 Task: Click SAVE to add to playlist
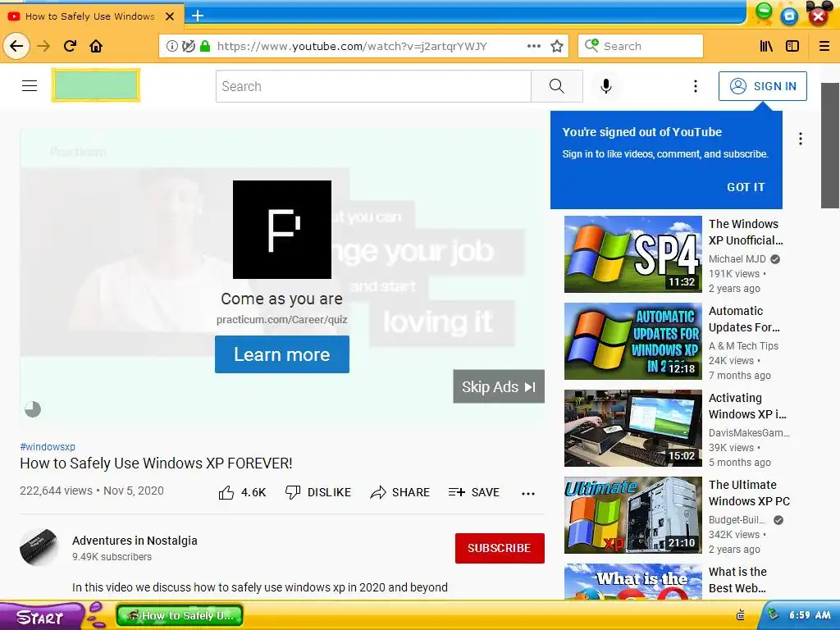[473, 492]
